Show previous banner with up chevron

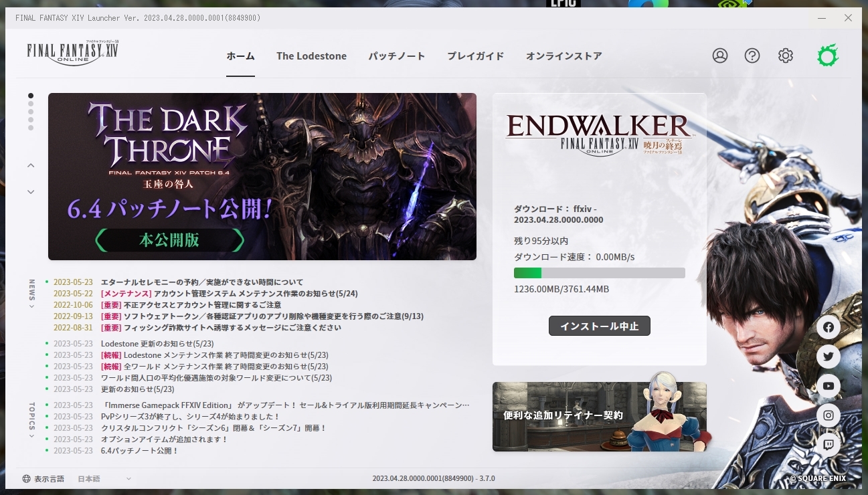pos(31,165)
